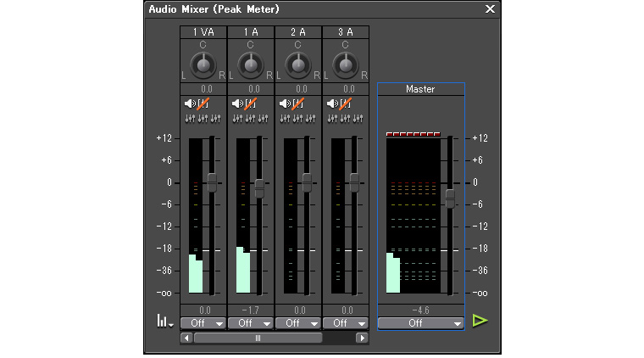Open the 1 A Off mode dropdown
The width and height of the screenshot is (644, 358).
(x=251, y=323)
